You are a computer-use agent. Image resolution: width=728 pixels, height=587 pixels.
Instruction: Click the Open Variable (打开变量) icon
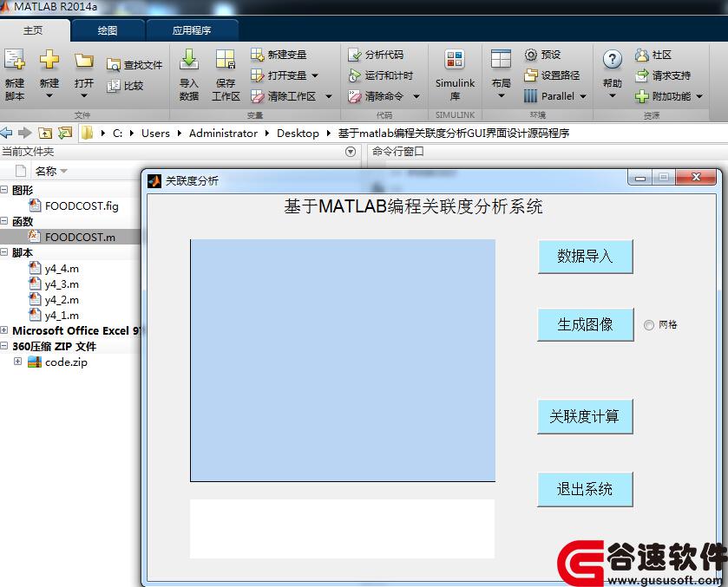coord(257,75)
